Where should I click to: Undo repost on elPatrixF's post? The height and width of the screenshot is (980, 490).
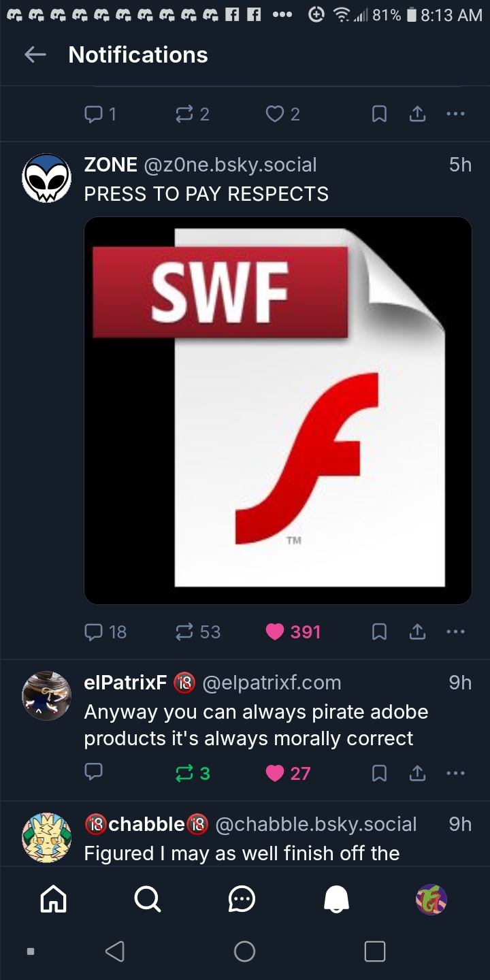click(x=184, y=773)
